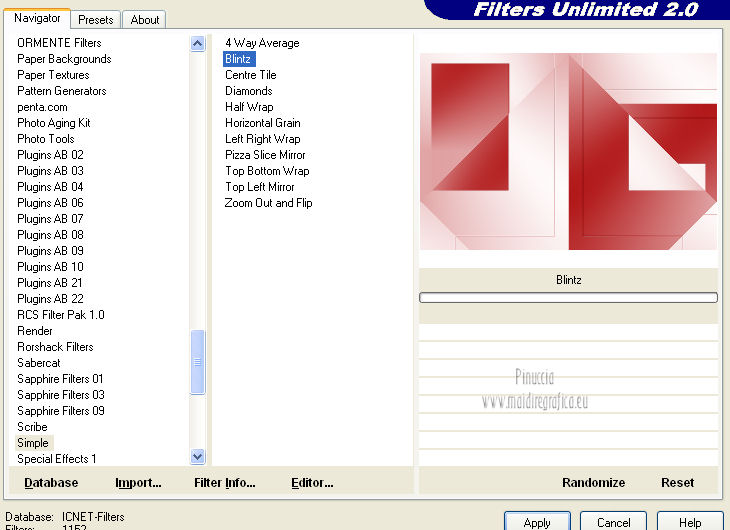Randomize the filter settings
730x530 pixels.
pyautogui.click(x=593, y=482)
